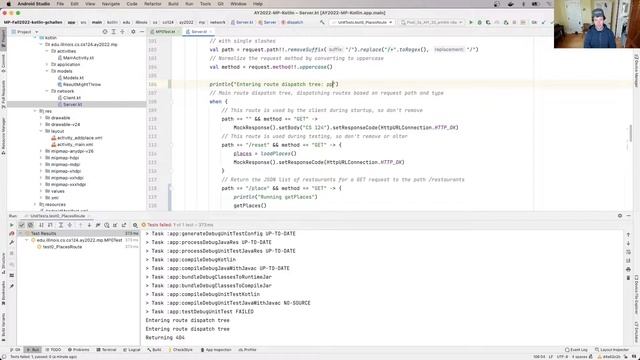640x360 pixels.
Task: Click scroll to end icon in console sidebar
Action: coord(628,260)
